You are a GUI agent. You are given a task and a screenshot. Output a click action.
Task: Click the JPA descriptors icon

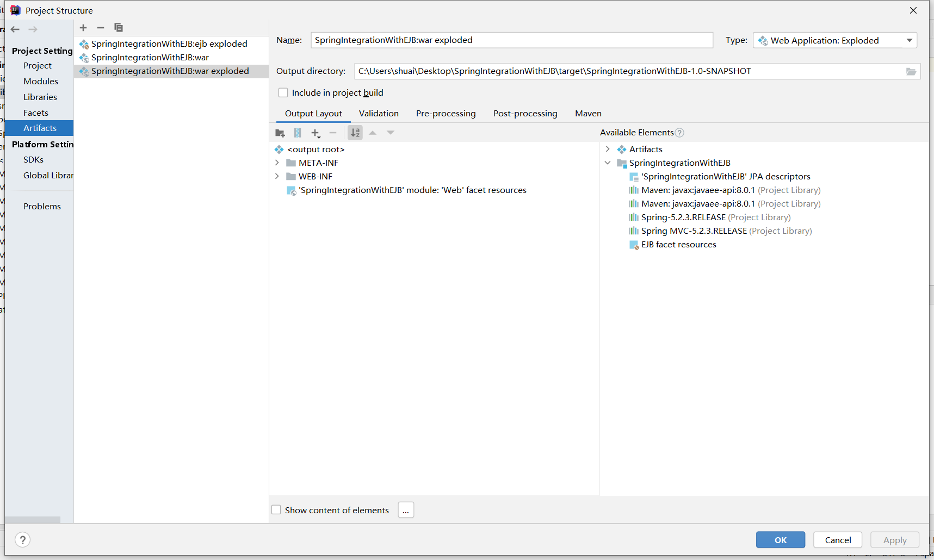coord(634,177)
